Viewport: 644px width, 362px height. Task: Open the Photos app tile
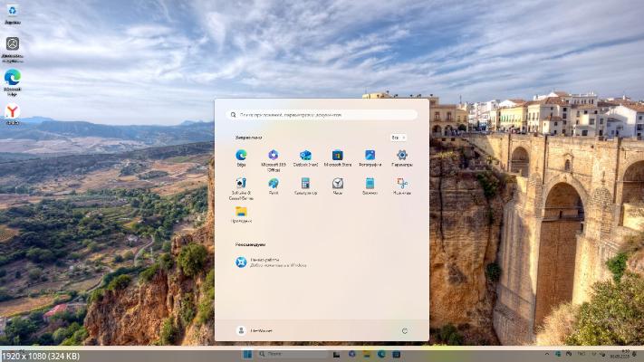pos(370,156)
